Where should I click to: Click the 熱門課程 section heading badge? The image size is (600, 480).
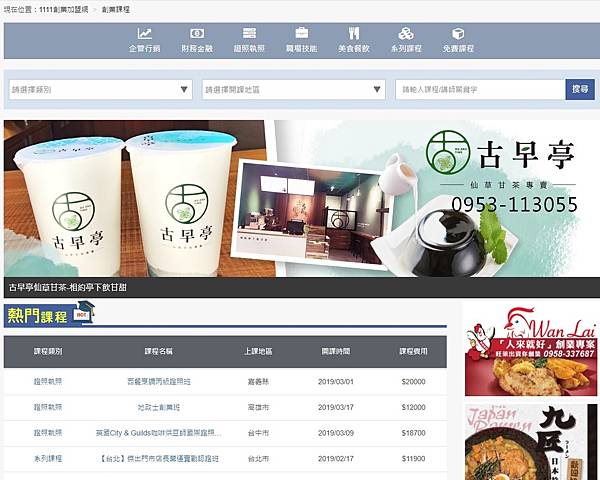pos(49,315)
